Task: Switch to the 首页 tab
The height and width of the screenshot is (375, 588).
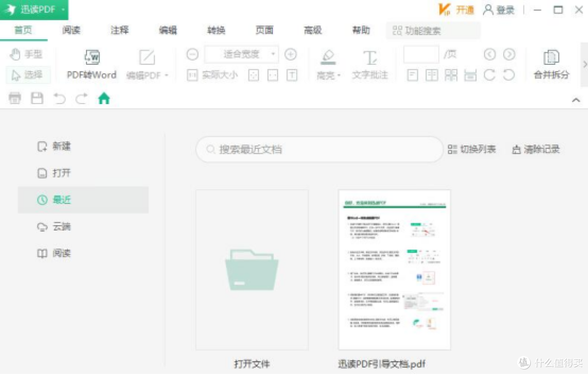Action: pos(23,30)
